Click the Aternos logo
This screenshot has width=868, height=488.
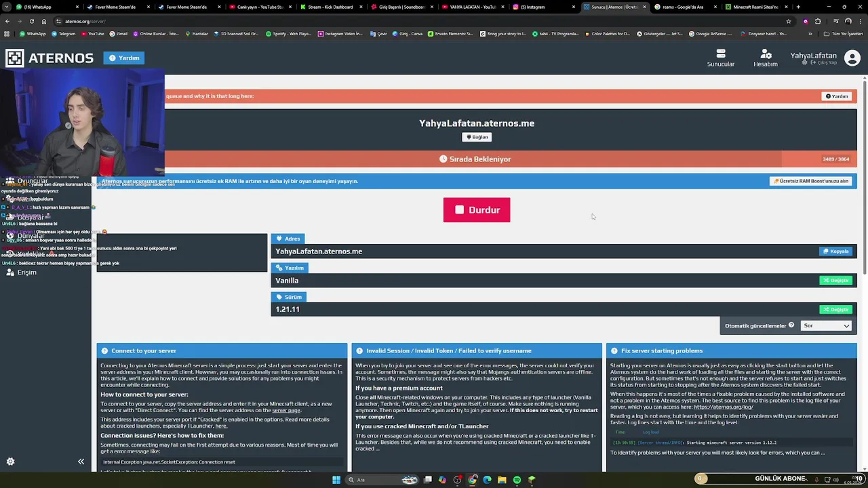[x=50, y=58]
